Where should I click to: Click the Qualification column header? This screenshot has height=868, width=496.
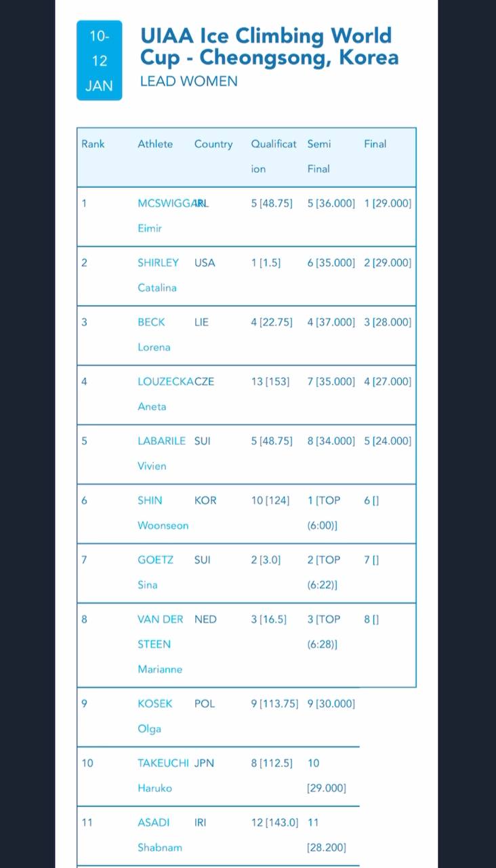click(x=273, y=156)
